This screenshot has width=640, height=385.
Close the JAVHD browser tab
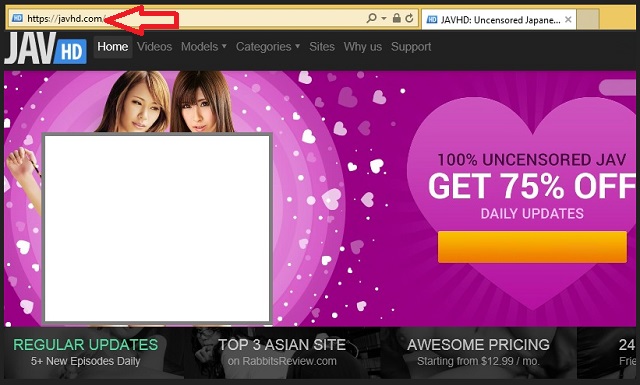568,19
